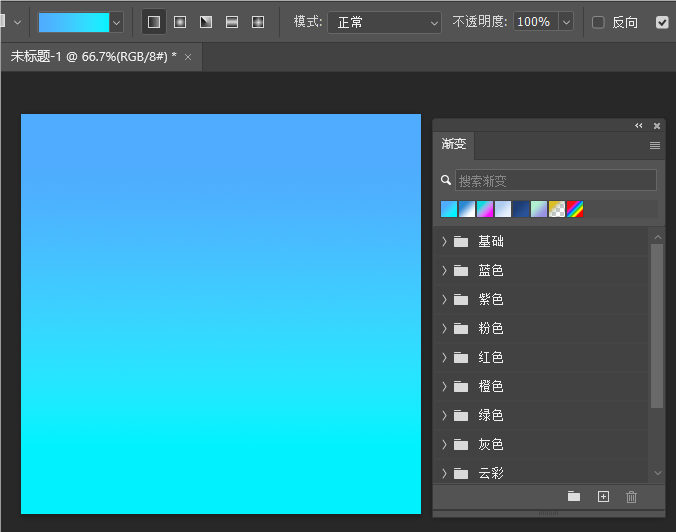Click the create new gradient icon

pos(603,496)
